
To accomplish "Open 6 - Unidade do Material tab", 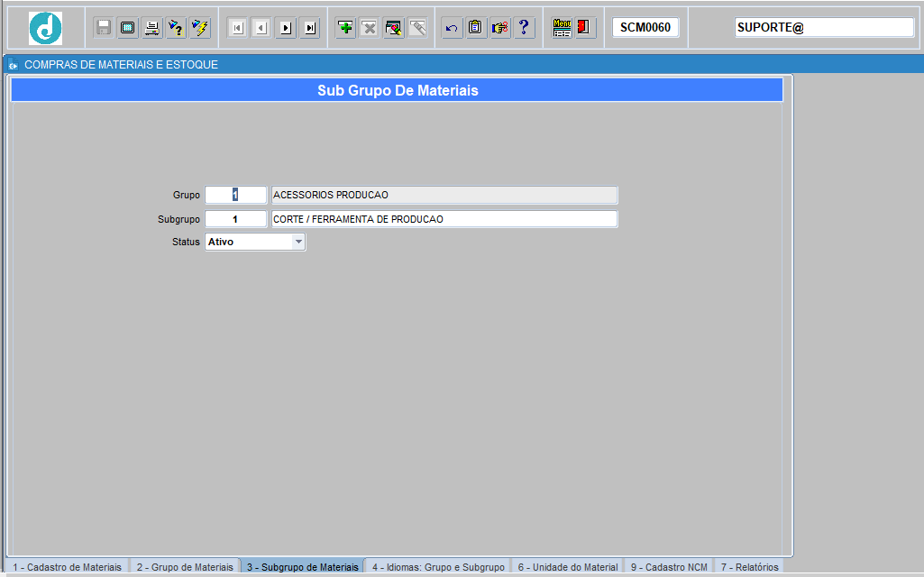I will coord(568,567).
